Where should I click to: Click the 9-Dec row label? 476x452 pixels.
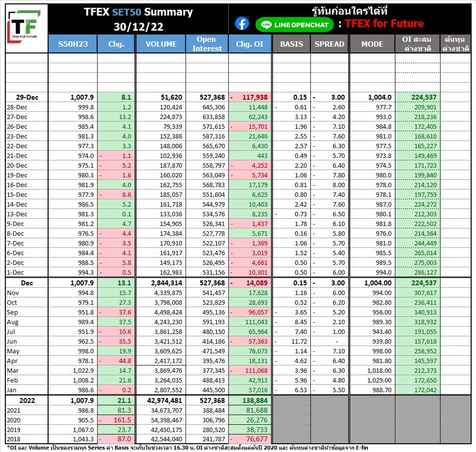[x=16, y=224]
